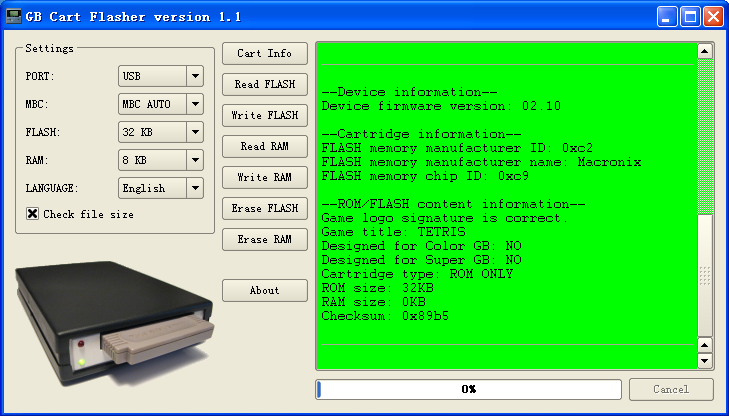Click the scroll up arrow in log panel
This screenshot has width=729, height=416.
click(704, 51)
